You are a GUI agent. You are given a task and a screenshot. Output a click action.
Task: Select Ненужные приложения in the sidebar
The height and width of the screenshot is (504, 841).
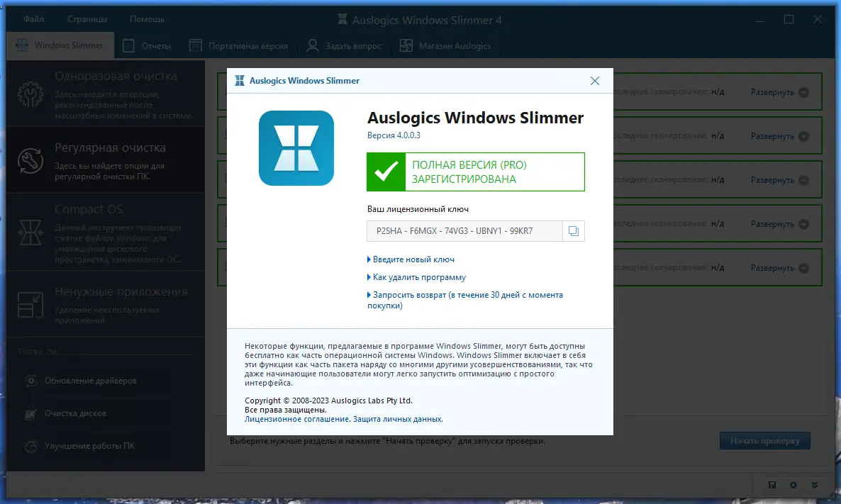(x=106, y=304)
